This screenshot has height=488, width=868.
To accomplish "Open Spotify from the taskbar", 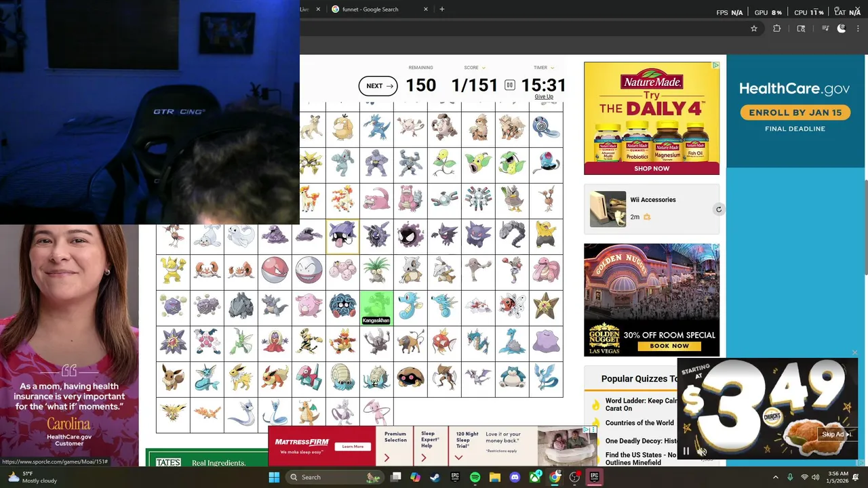I will click(x=475, y=477).
